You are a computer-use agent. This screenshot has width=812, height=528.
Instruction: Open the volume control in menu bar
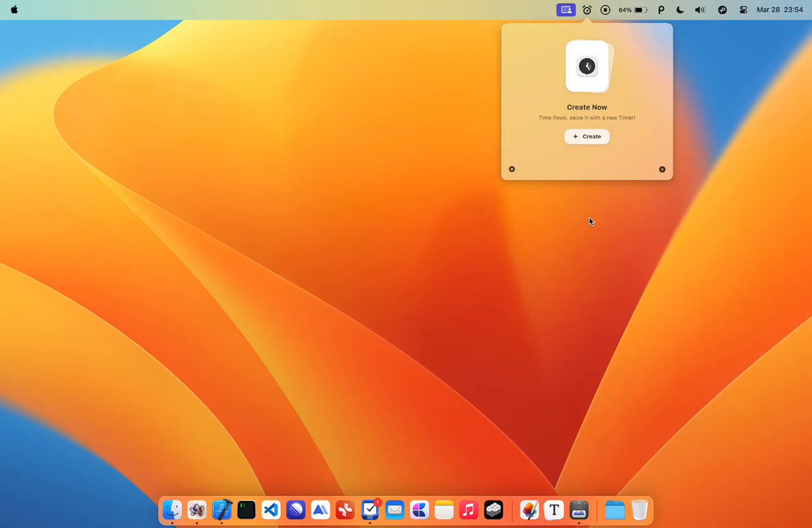tap(700, 10)
